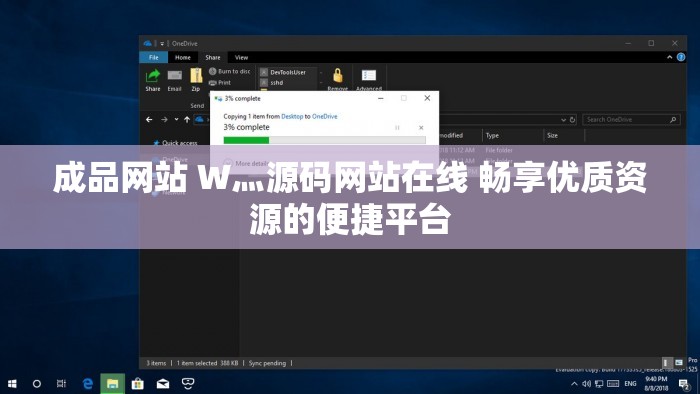Go back with the left arrow

coord(149,120)
